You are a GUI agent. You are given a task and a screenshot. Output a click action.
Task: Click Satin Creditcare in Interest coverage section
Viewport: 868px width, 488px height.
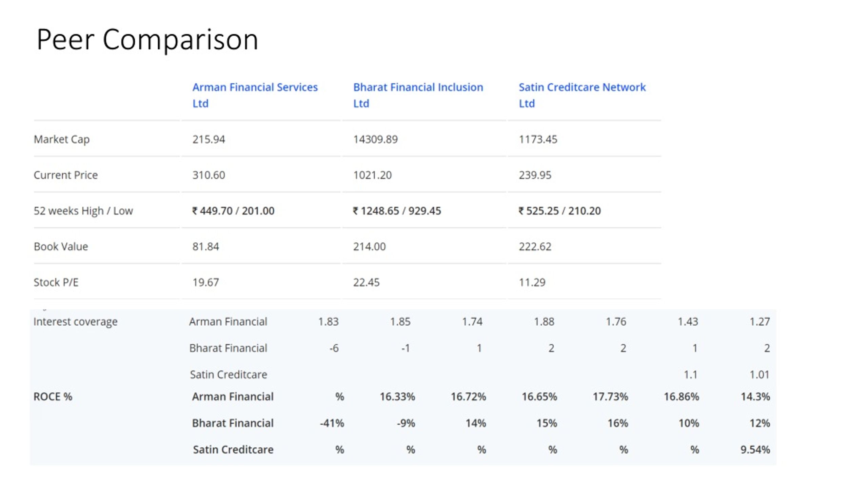click(228, 374)
